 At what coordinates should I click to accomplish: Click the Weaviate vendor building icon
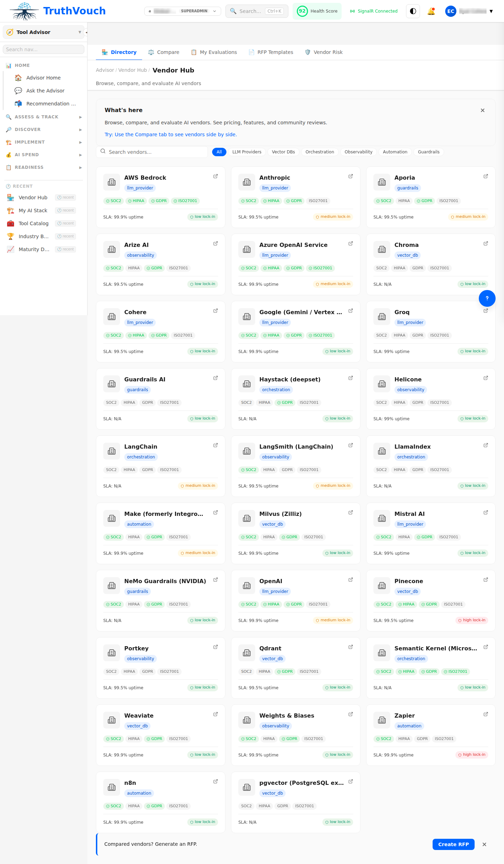112,720
